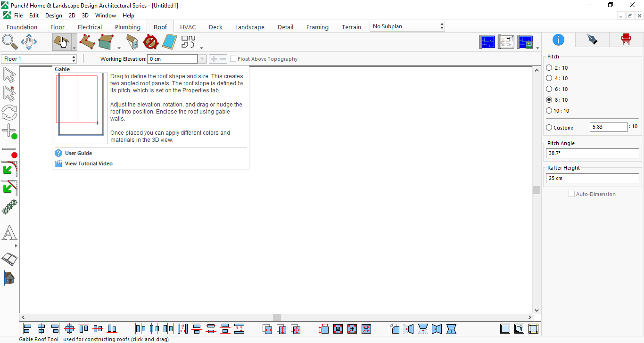This screenshot has width=644, height=343.
Task: Open the User Guide link
Action: (x=78, y=153)
